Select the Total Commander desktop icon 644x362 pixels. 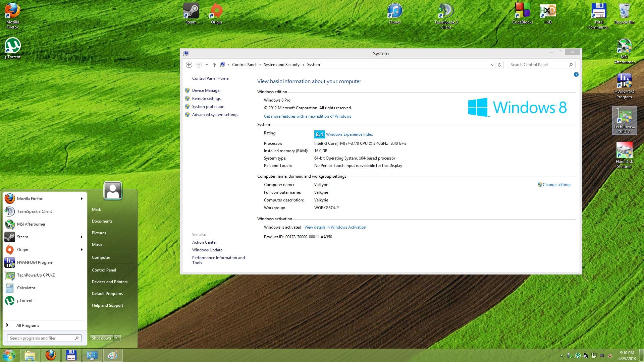[599, 16]
